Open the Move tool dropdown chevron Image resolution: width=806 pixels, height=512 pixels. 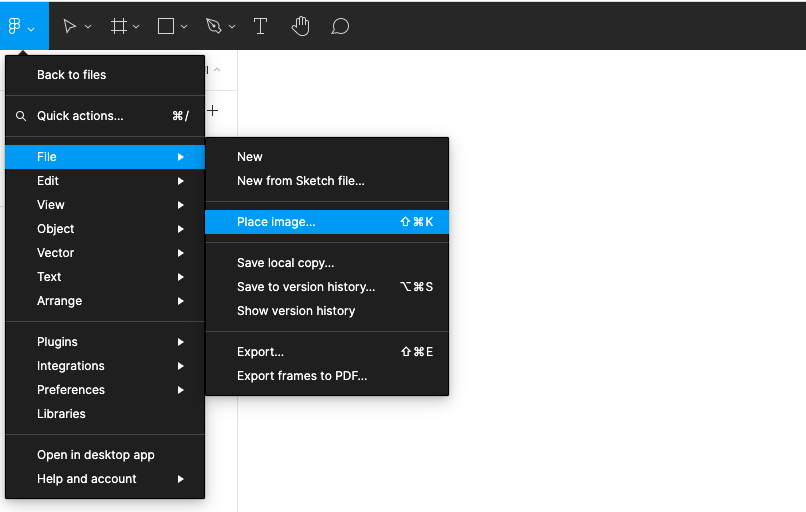[88, 27]
